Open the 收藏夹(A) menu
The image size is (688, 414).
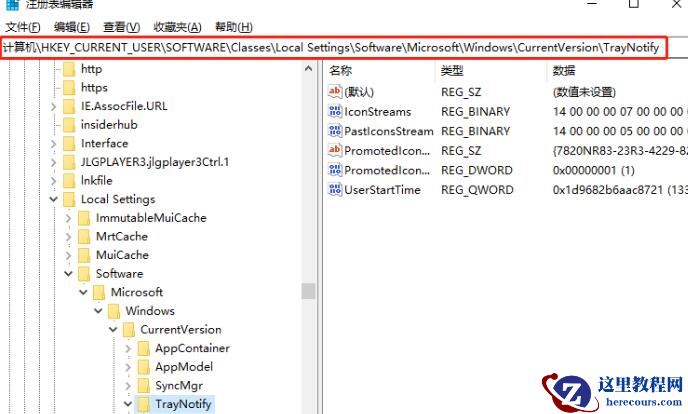pos(177,27)
